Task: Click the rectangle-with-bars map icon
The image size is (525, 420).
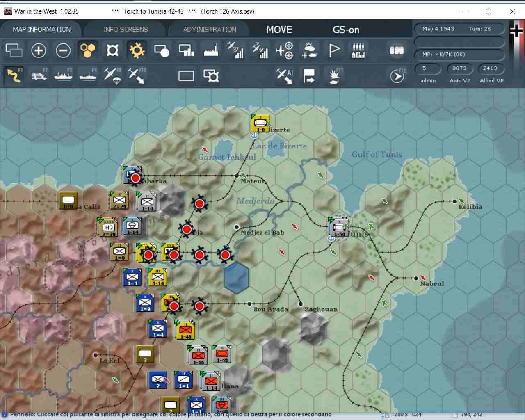Action: [x=187, y=50]
